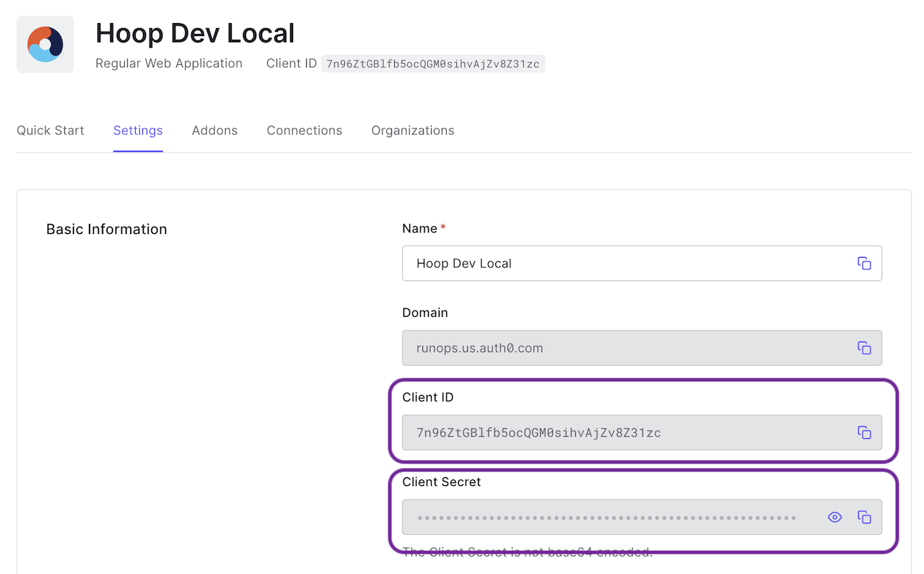Click the Hoop Dev Local application logo

[45, 45]
